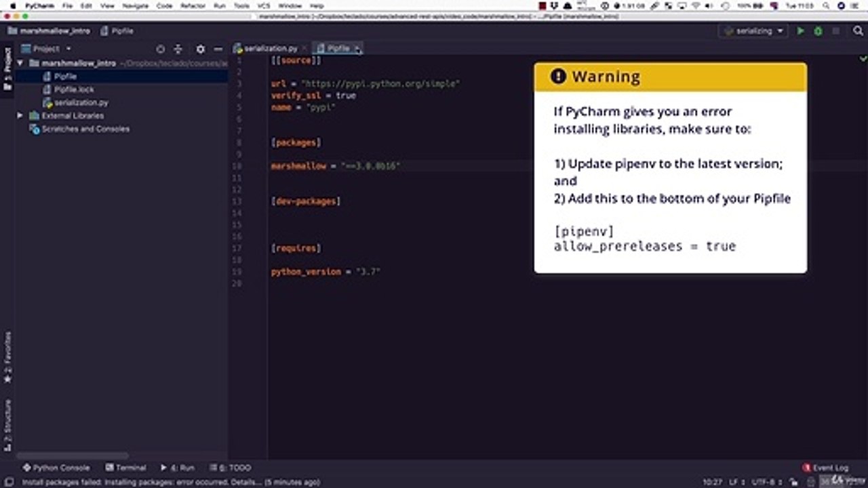
Task: Click the collapse all icon in Project panel
Action: [178, 49]
